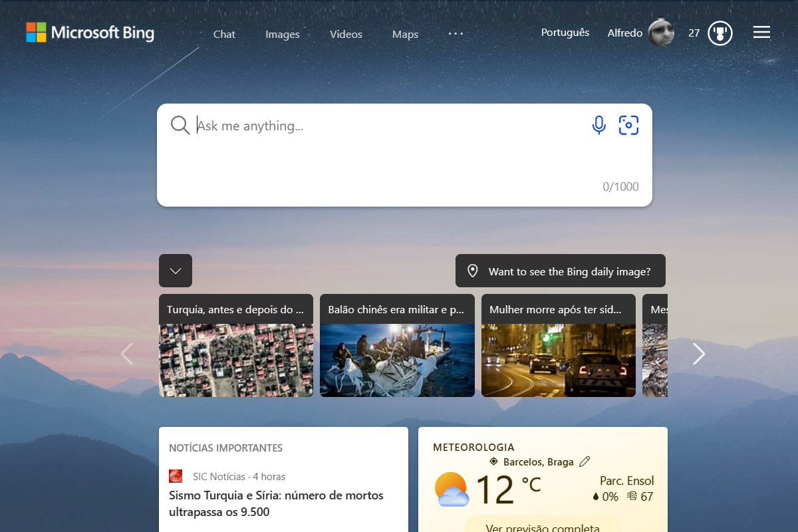Open the Images tab
The width and height of the screenshot is (798, 532).
coord(283,35)
